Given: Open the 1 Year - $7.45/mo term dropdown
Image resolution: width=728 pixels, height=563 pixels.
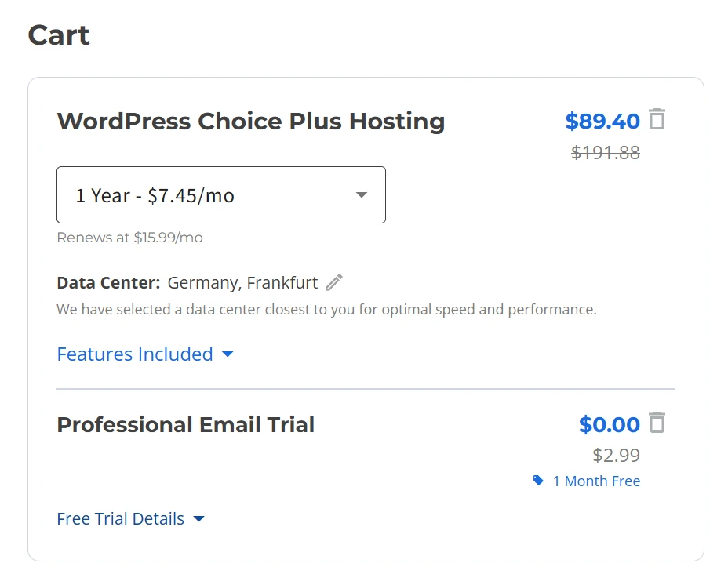Looking at the screenshot, I should coord(220,195).
